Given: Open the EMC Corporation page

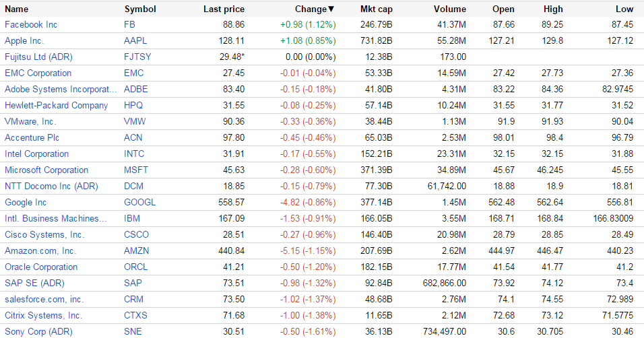Looking at the screenshot, I should tap(38, 73).
